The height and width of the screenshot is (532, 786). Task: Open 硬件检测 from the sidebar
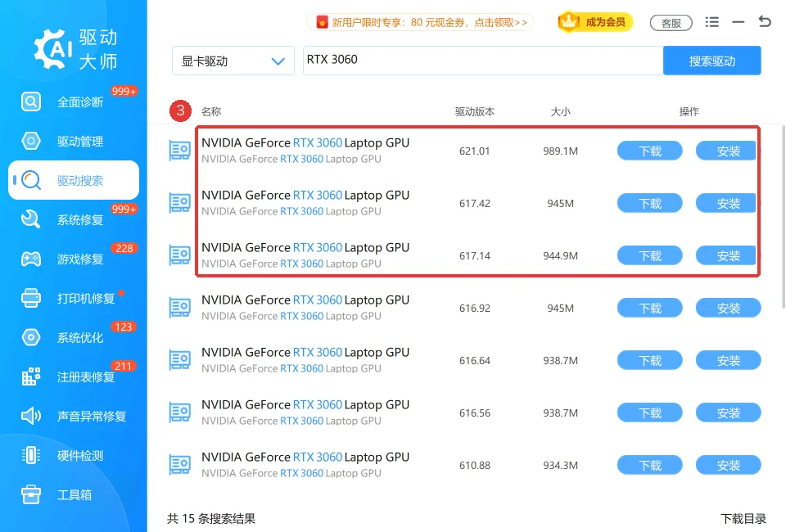pos(74,455)
